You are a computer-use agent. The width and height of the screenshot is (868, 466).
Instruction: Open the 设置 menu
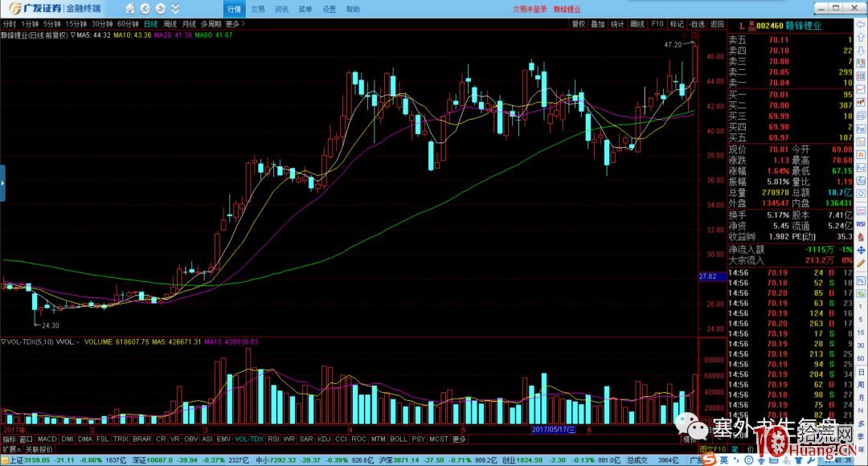[329, 10]
